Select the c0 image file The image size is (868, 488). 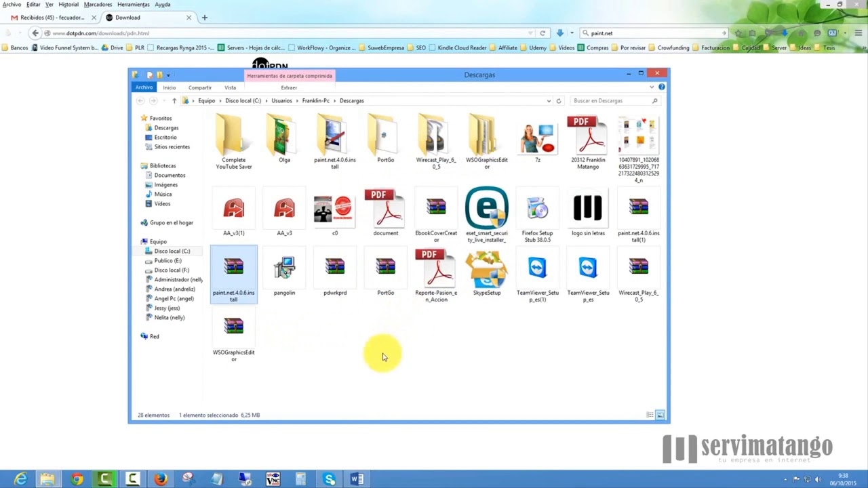pos(334,213)
